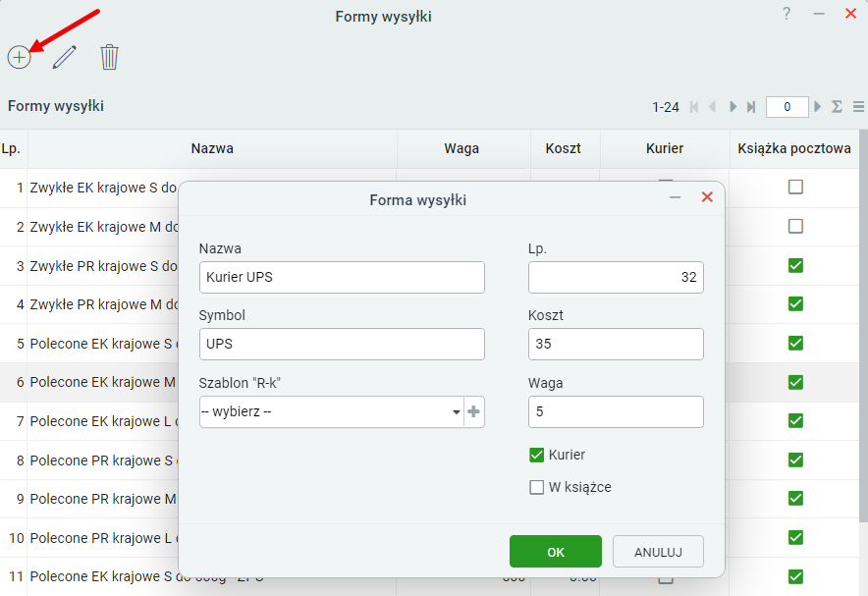Sort by Książka pocztowa column header
Viewport: 868px width, 596px height.
coord(793,148)
